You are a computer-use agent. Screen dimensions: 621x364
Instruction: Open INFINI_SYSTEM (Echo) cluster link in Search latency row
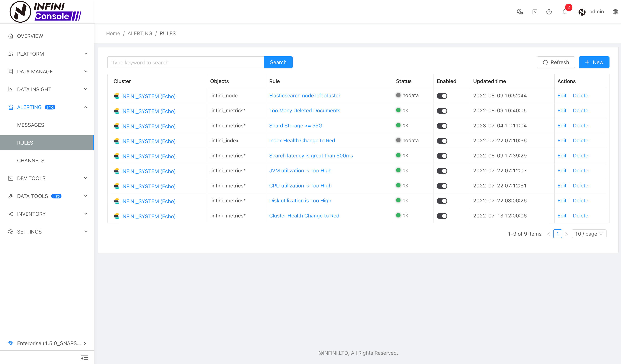148,156
